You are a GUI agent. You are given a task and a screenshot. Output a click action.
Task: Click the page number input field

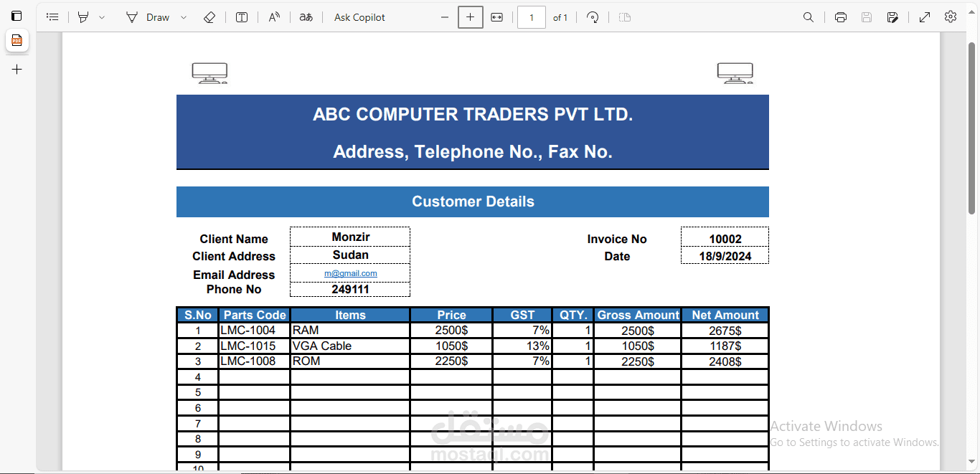pyautogui.click(x=532, y=17)
